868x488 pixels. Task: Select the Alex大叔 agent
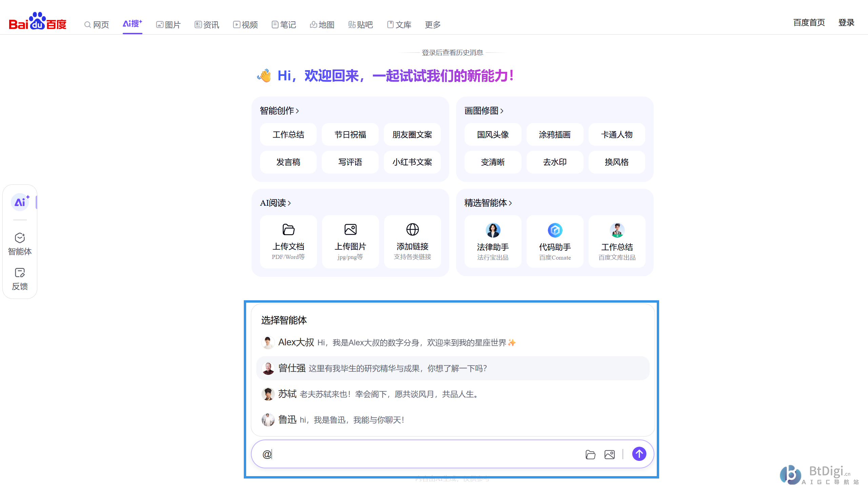pyautogui.click(x=453, y=343)
